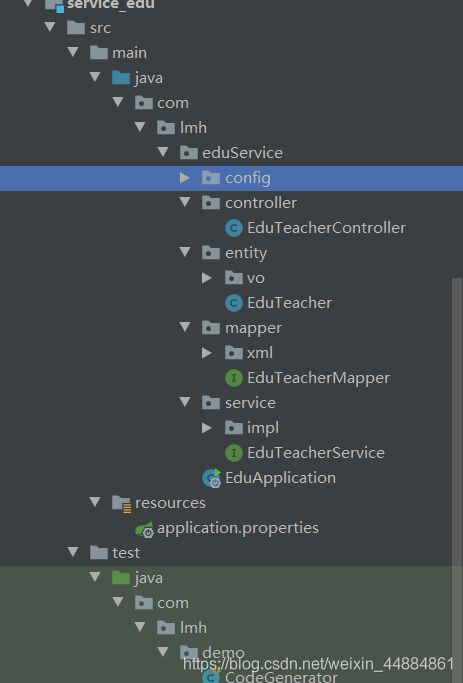Expand the xml folder under mapper
The height and width of the screenshot is (683, 463).
(207, 353)
